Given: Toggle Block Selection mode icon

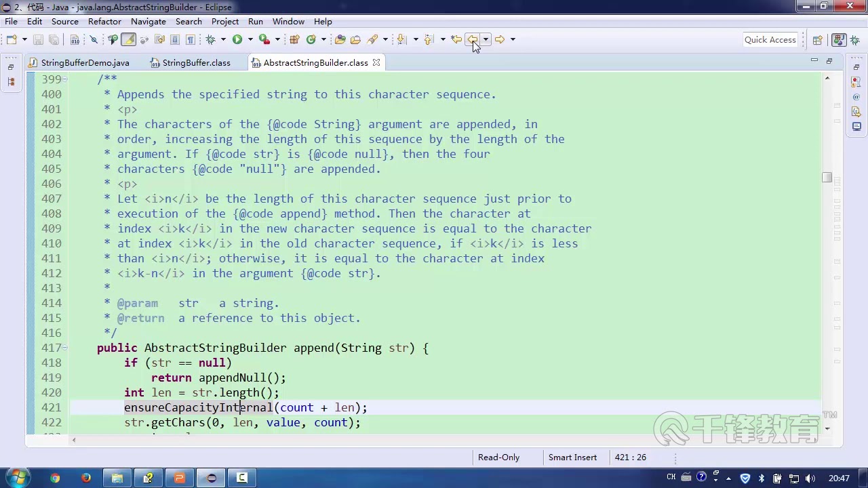Looking at the screenshot, I should coord(175,39).
